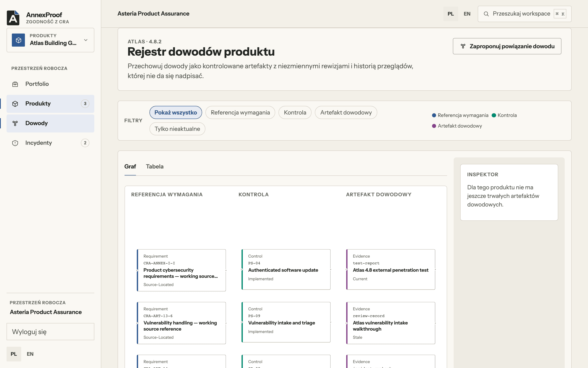The height and width of the screenshot is (368, 588).
Task: Select PS-04 Authenticated software update node
Action: pos(286,269)
